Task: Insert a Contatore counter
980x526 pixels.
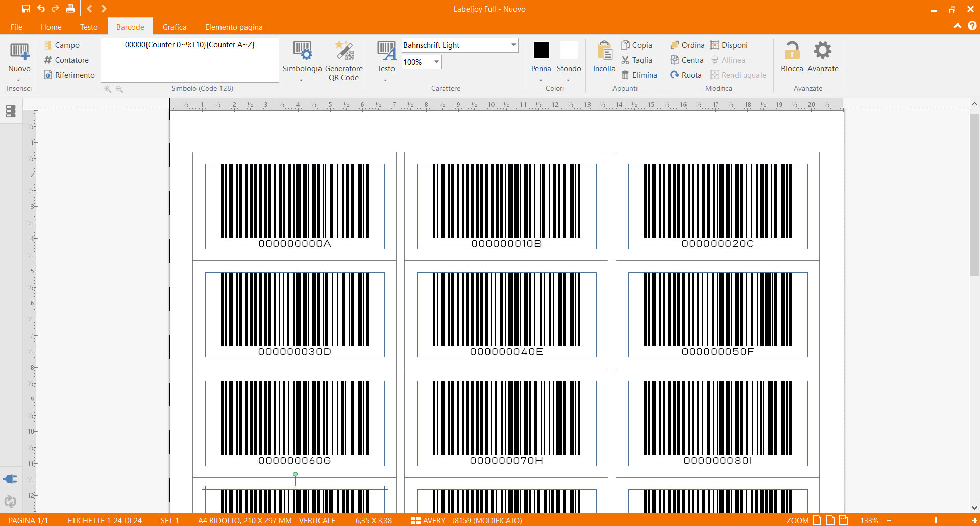Action: coord(66,60)
